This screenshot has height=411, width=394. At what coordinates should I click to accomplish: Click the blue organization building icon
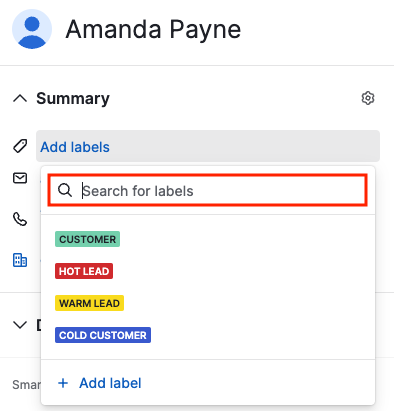coord(20,260)
